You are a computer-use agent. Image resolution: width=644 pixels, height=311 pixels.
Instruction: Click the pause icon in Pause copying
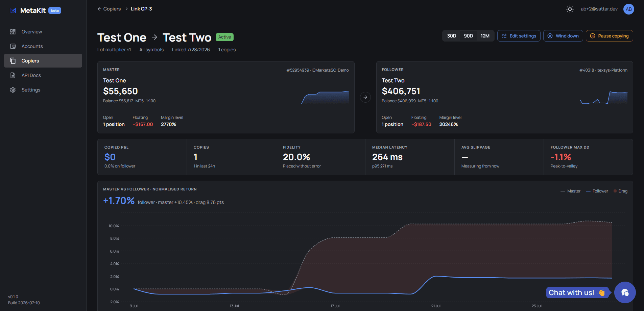click(x=593, y=36)
